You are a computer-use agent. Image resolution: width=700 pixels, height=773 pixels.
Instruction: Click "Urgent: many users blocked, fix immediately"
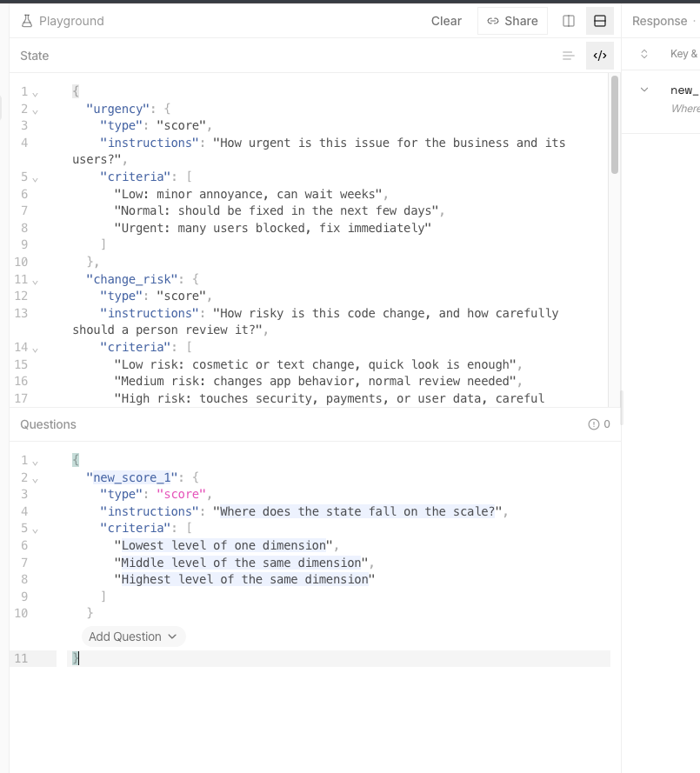point(272,228)
